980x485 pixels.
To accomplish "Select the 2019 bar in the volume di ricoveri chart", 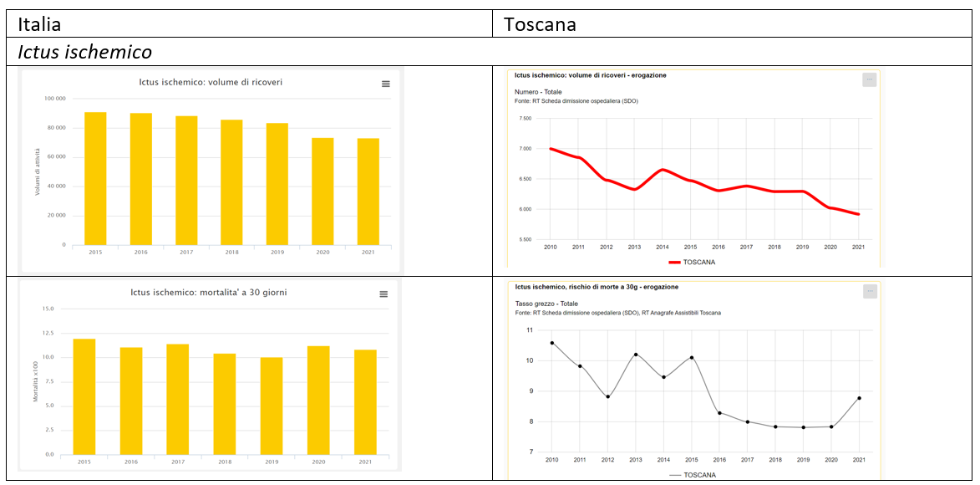I will [x=277, y=184].
